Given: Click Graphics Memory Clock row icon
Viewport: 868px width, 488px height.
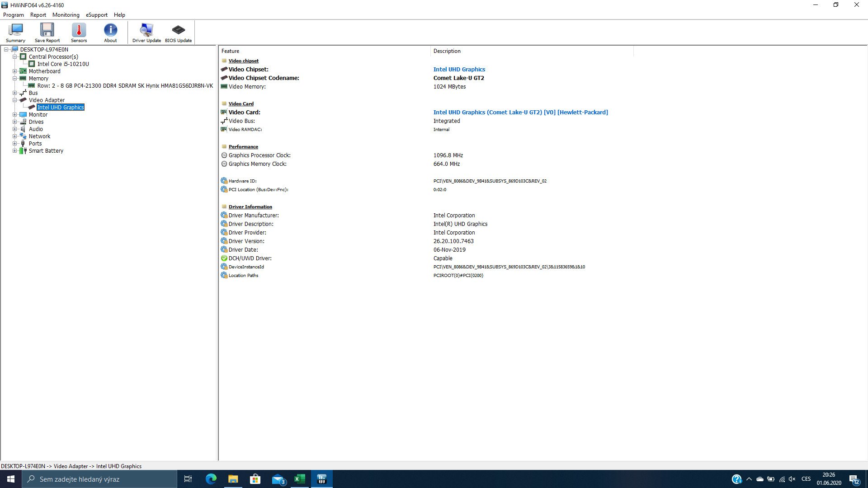Looking at the screenshot, I should click(x=224, y=164).
